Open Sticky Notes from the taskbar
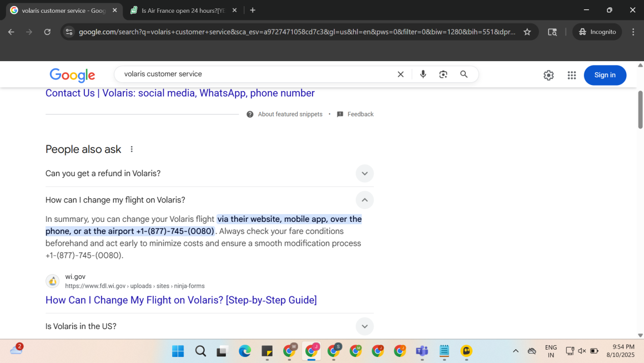The width and height of the screenshot is (644, 363). tap(267, 351)
